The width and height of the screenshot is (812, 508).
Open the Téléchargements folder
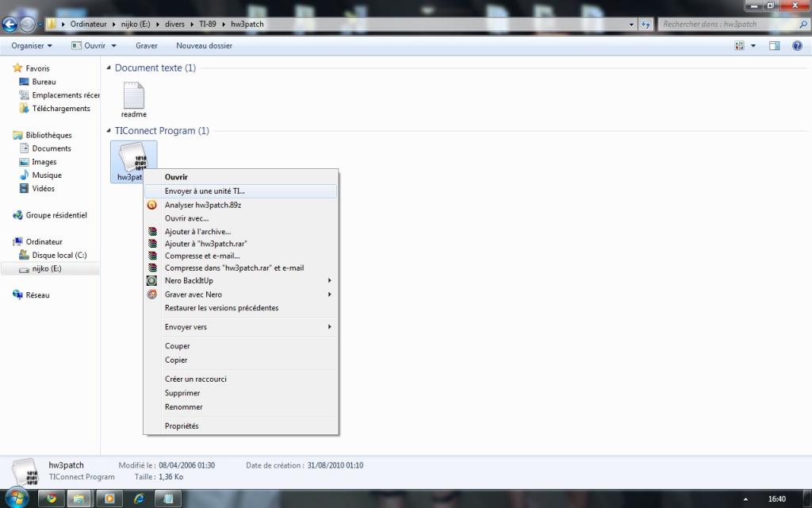pyautogui.click(x=55, y=108)
